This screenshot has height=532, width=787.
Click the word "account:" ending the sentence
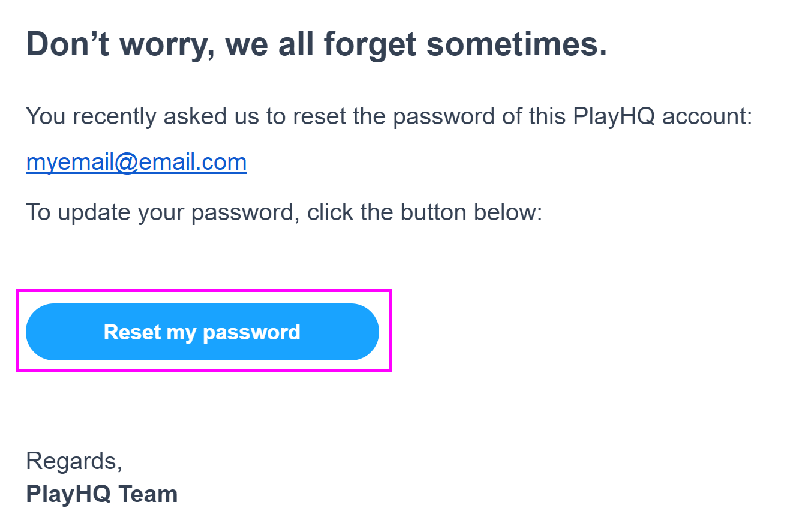707,115
